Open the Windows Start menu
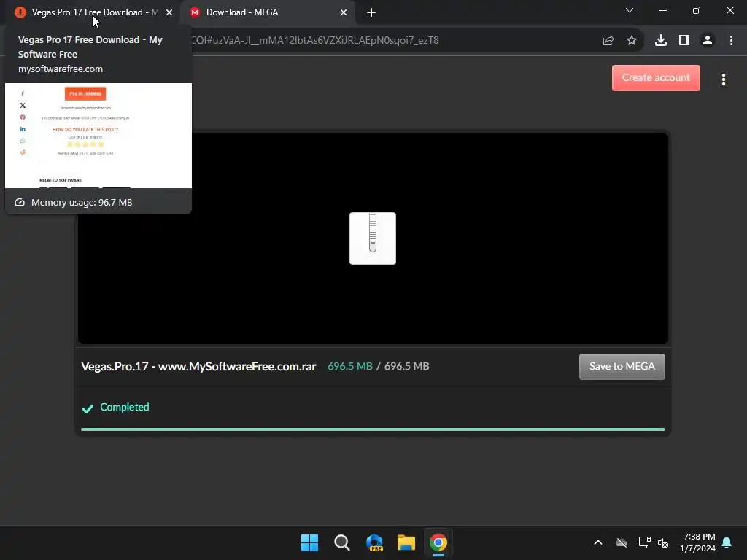 pos(309,542)
